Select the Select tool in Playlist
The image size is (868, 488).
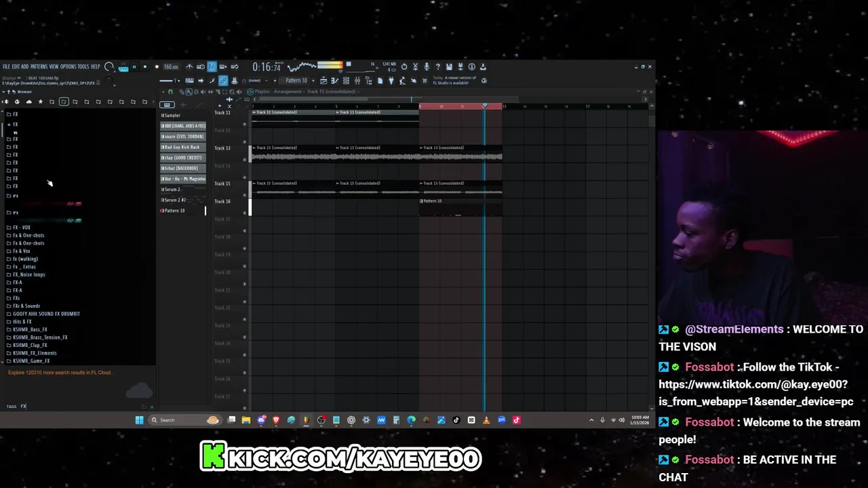coord(224,92)
